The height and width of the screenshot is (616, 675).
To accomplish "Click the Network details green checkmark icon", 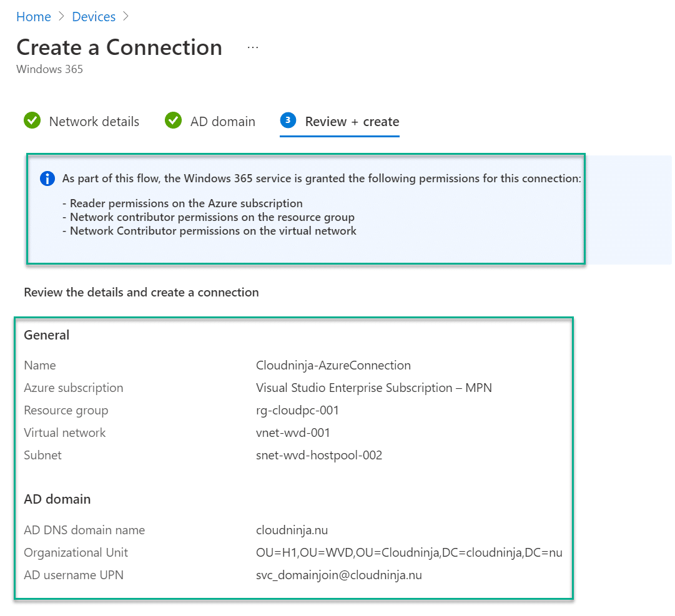I will (32, 120).
